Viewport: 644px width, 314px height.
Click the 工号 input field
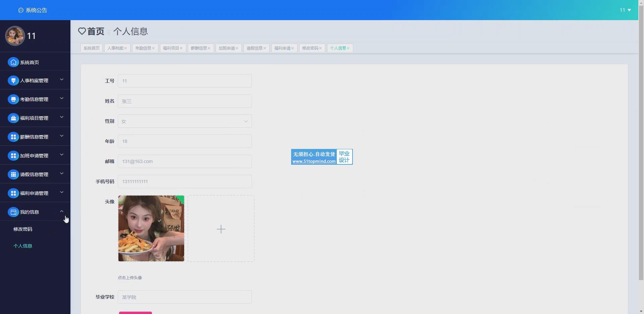[x=185, y=81]
